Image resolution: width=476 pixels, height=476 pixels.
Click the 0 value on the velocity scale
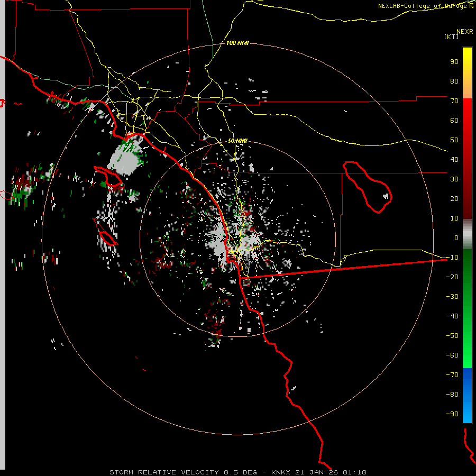(x=456, y=237)
